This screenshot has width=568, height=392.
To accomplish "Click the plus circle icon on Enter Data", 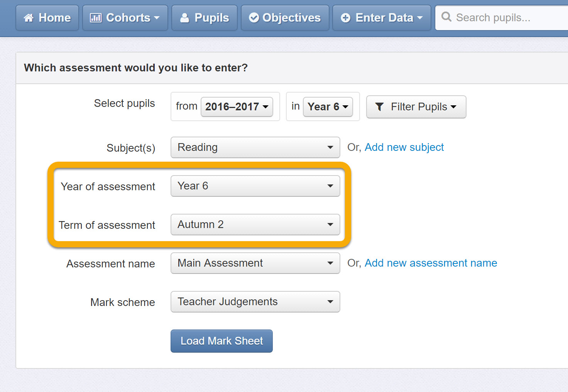I will [x=346, y=18].
